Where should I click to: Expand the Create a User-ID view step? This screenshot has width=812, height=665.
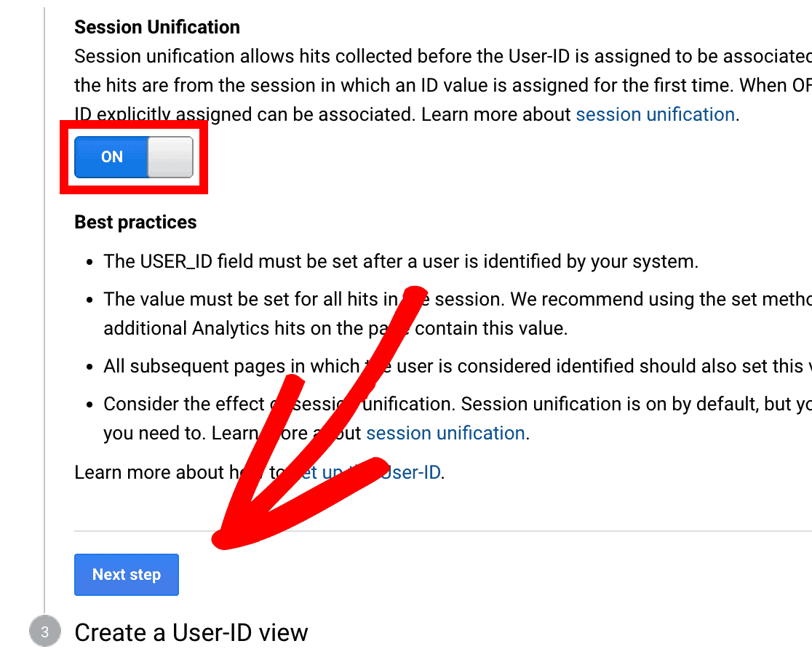point(191,632)
